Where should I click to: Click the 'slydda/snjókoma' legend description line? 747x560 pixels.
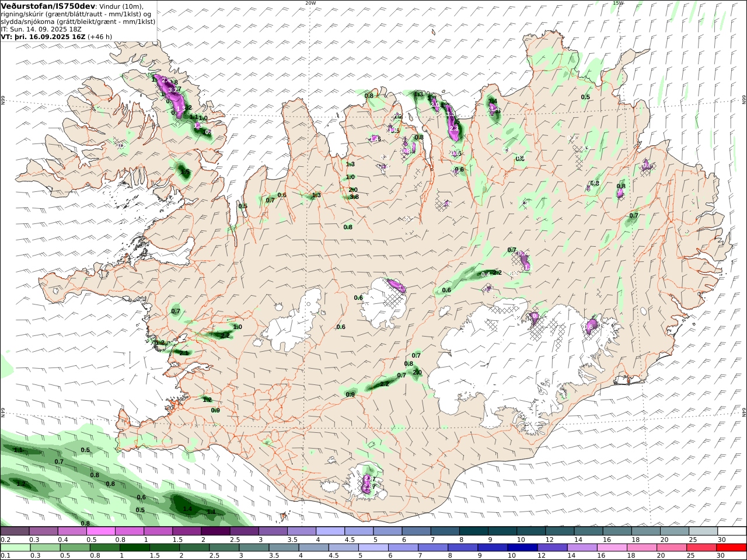pos(78,22)
